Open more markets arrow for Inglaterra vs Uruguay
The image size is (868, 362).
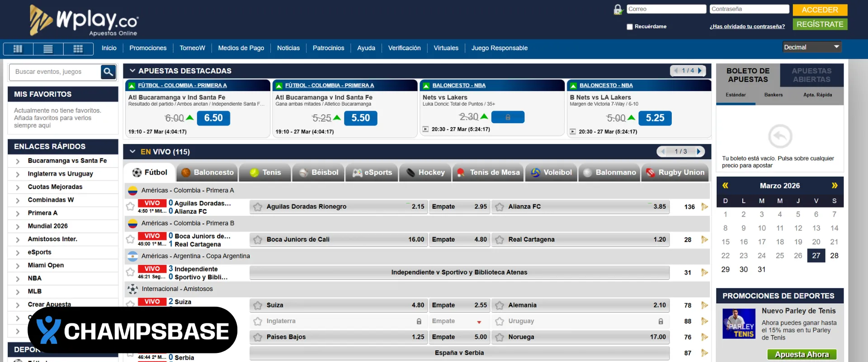704,321
